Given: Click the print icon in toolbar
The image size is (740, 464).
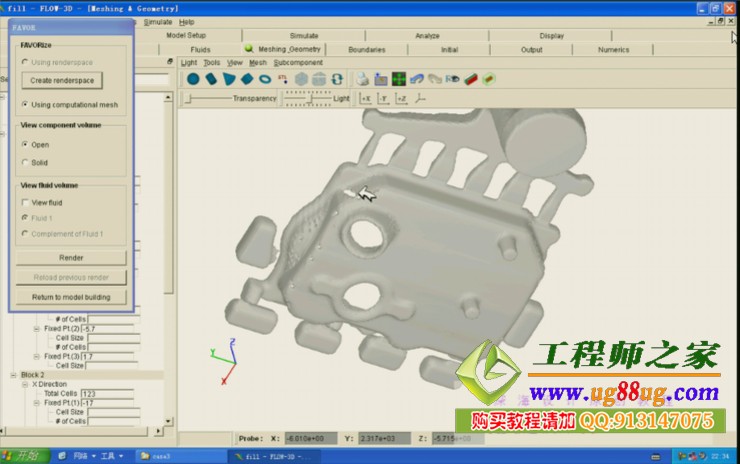Looking at the screenshot, I should tap(362, 79).
